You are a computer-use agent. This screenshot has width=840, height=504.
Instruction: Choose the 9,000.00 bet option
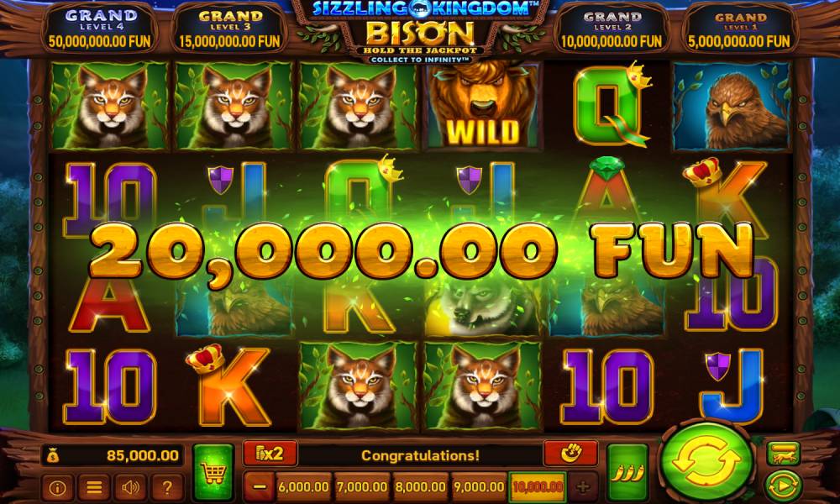(x=479, y=487)
